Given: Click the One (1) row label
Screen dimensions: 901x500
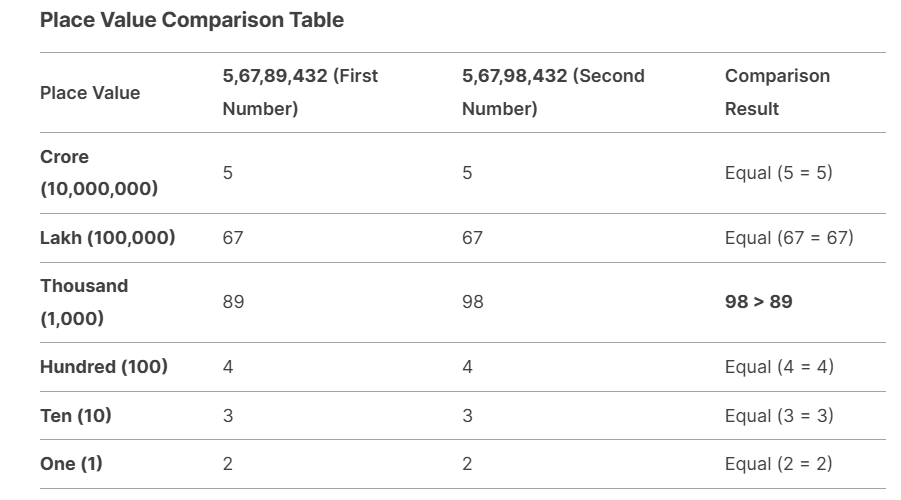Looking at the screenshot, I should (71, 464).
